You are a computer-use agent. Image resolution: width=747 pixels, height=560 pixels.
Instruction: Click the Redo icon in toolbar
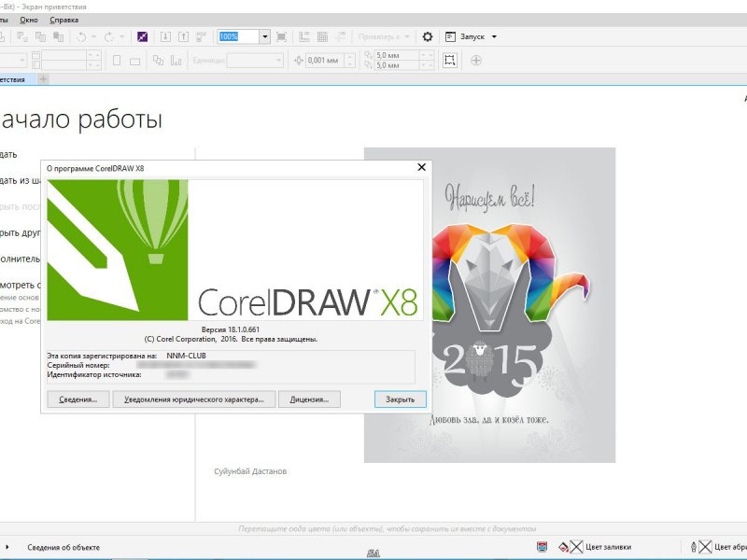pos(109,36)
